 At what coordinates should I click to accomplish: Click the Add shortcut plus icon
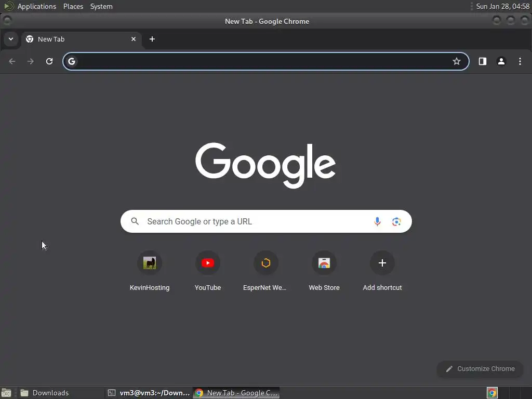[382, 263]
